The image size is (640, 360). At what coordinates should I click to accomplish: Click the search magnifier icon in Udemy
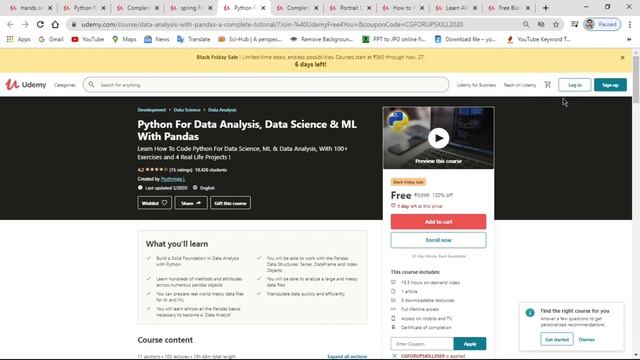coord(91,84)
